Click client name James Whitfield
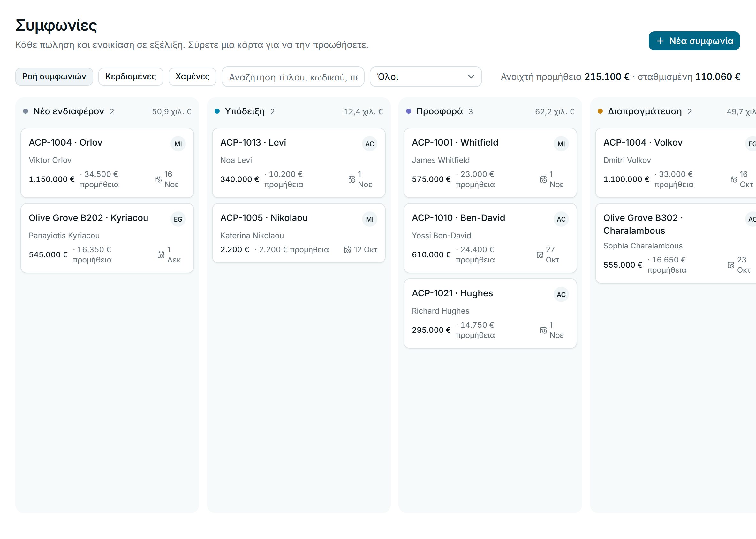This screenshot has width=756, height=539. click(441, 160)
